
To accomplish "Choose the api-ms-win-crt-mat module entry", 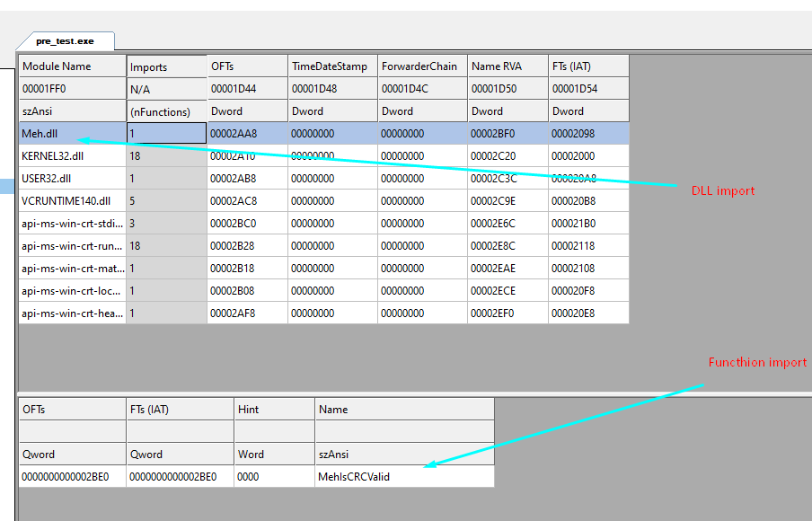I will coord(72,269).
